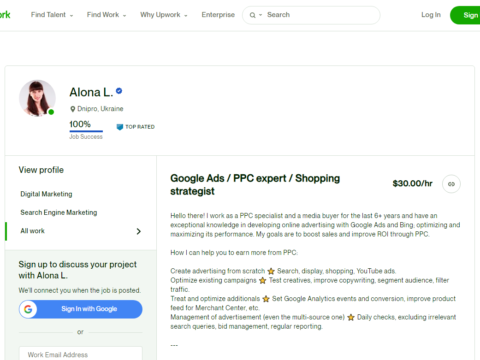Expand the All work chevron arrow
Viewport: 480px width, 360px height.
pyautogui.click(x=139, y=231)
